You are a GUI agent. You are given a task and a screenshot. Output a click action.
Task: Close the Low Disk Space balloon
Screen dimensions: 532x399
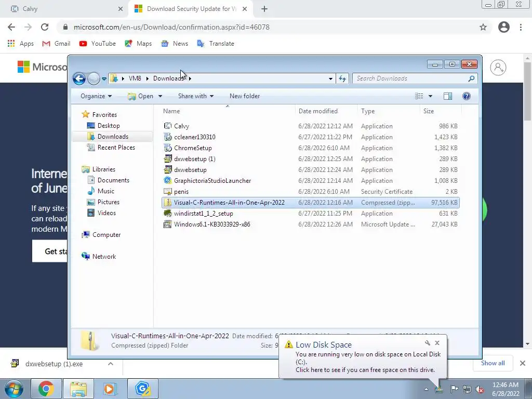coord(437,343)
